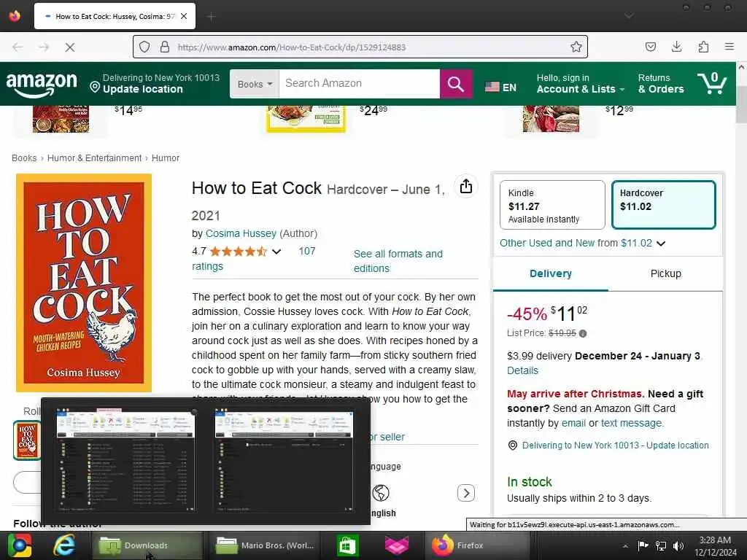The width and height of the screenshot is (747, 560).
Task: Go back using browser back arrow
Action: (x=18, y=47)
